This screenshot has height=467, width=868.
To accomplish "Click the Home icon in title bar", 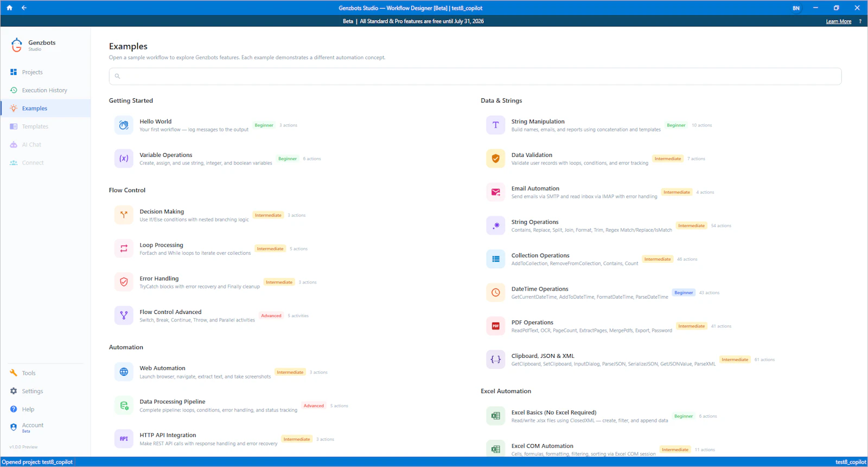I will pyautogui.click(x=9, y=8).
